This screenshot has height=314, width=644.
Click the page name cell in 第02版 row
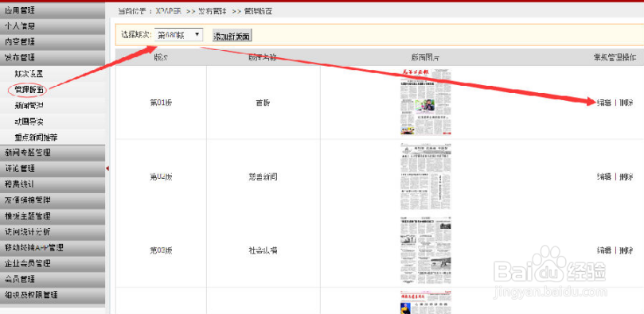coord(263,176)
